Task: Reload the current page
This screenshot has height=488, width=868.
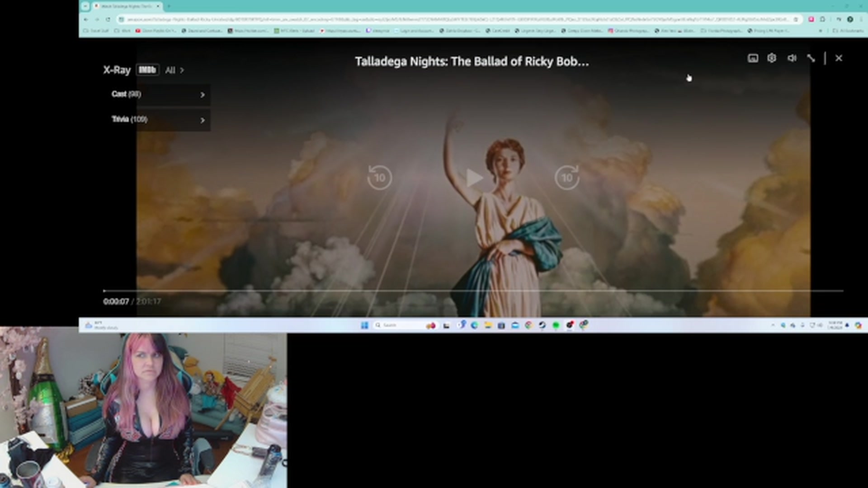Action: click(x=108, y=19)
